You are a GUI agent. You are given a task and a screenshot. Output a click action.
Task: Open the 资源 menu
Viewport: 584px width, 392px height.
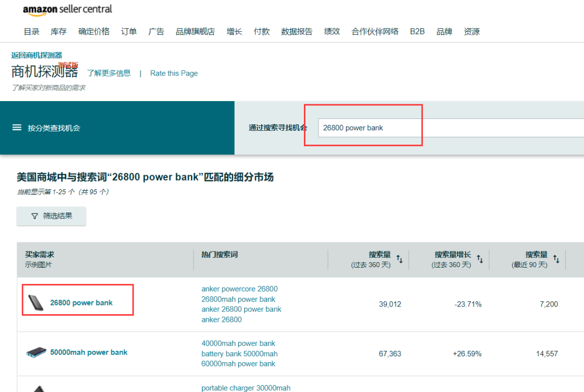[x=472, y=32]
